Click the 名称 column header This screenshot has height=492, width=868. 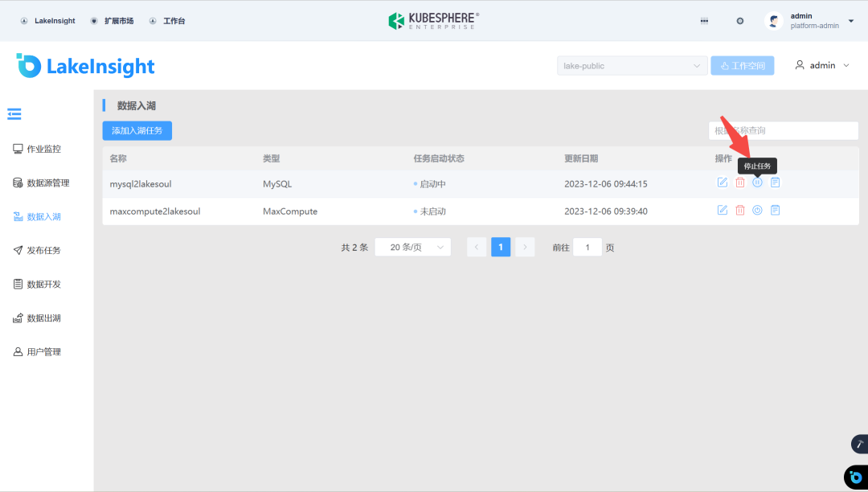pyautogui.click(x=118, y=158)
